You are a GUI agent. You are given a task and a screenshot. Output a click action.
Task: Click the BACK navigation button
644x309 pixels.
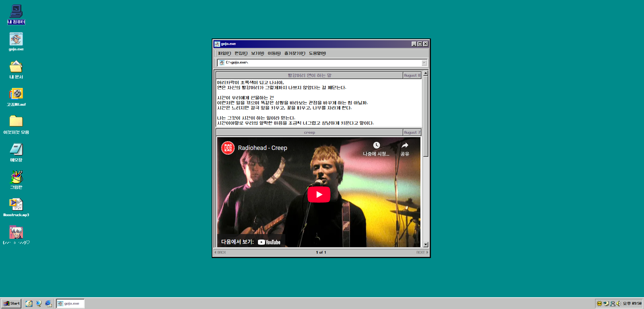click(x=220, y=252)
